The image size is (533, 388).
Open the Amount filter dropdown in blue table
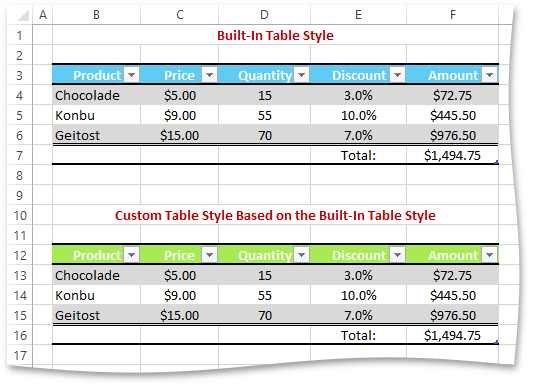[x=489, y=74]
